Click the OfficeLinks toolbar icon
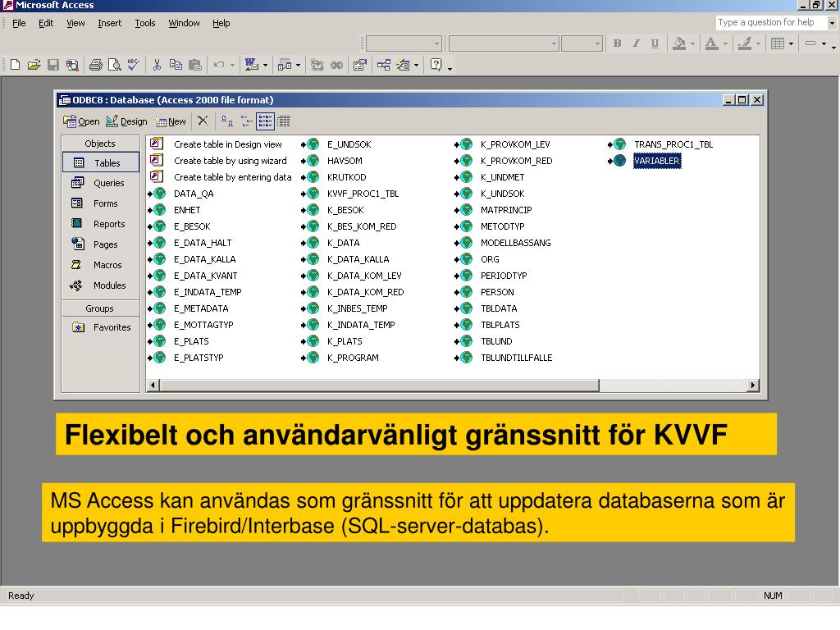The width and height of the screenshot is (840, 630). point(252,65)
